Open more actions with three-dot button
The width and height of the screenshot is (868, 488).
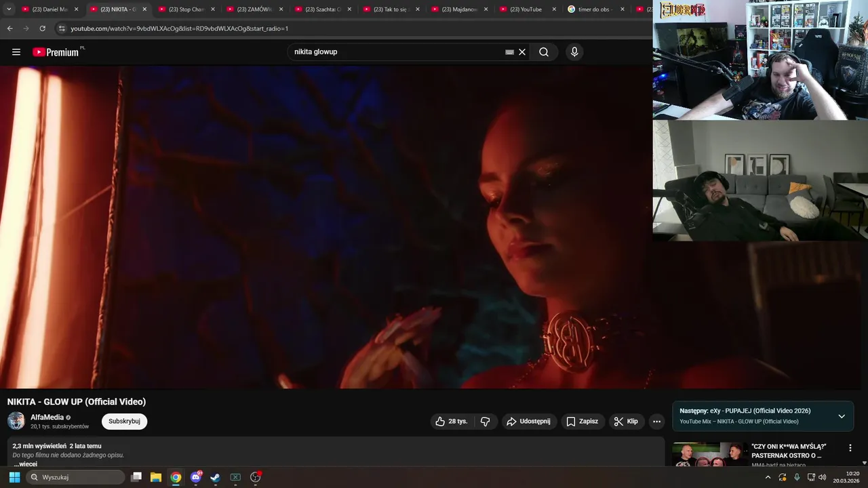pyautogui.click(x=656, y=422)
